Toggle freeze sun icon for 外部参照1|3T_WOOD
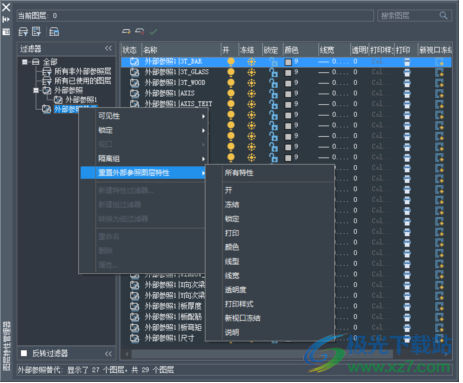The width and height of the screenshot is (463, 383). (x=251, y=83)
